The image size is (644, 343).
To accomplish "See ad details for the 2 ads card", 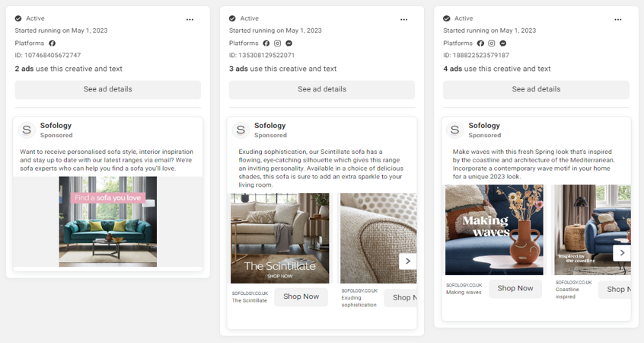I will click(108, 89).
